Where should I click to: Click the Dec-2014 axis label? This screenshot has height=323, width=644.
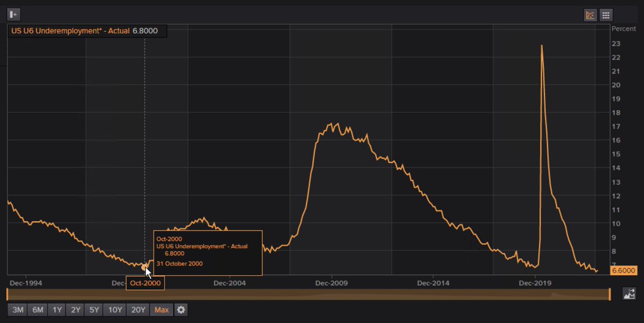click(x=434, y=283)
